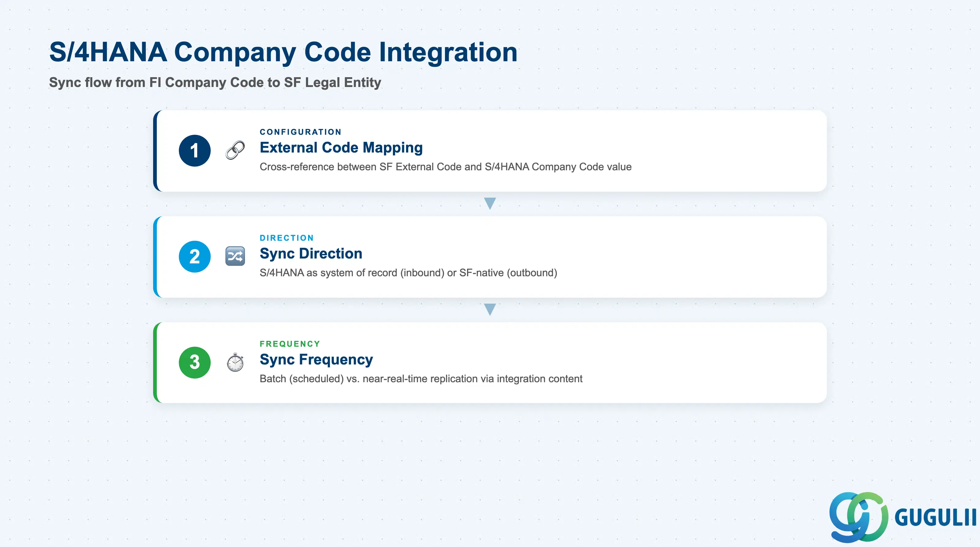Click the shuffle arrows icon
The image size is (980, 547).
[235, 256]
